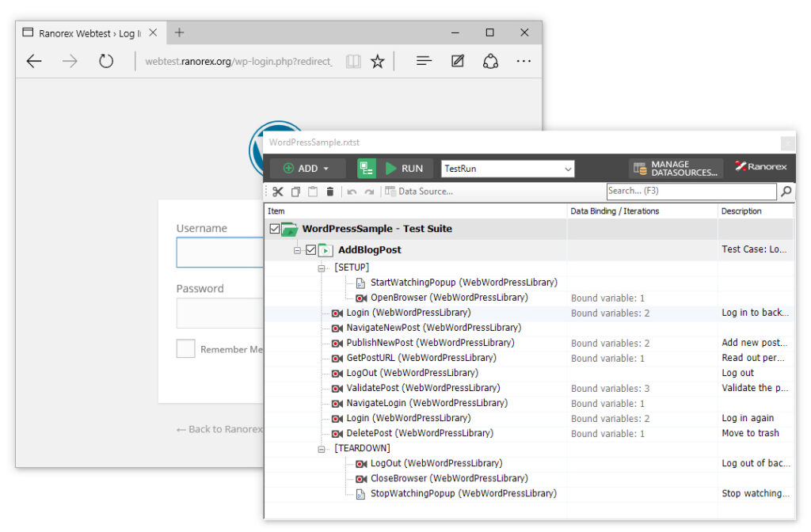Focus the Username input field

(220, 253)
